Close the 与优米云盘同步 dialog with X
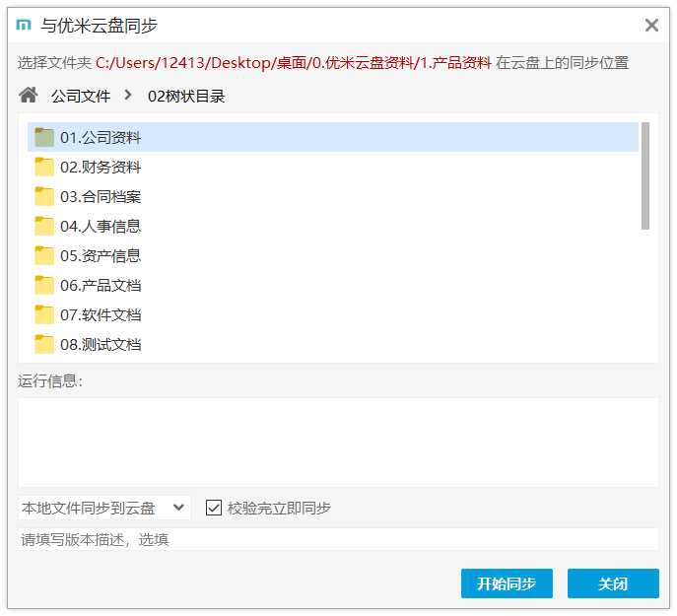This screenshot has width=677, height=616. click(651, 26)
